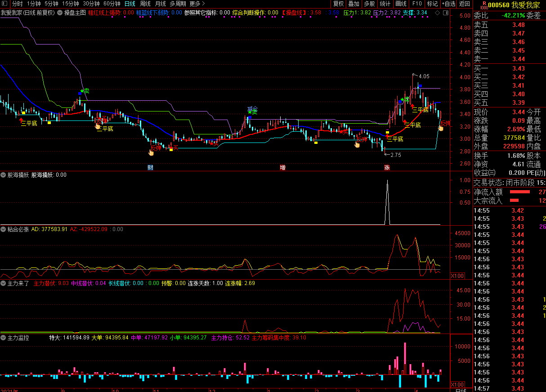Click the 财 info marker on timeline
The image size is (546, 392).
(150, 168)
